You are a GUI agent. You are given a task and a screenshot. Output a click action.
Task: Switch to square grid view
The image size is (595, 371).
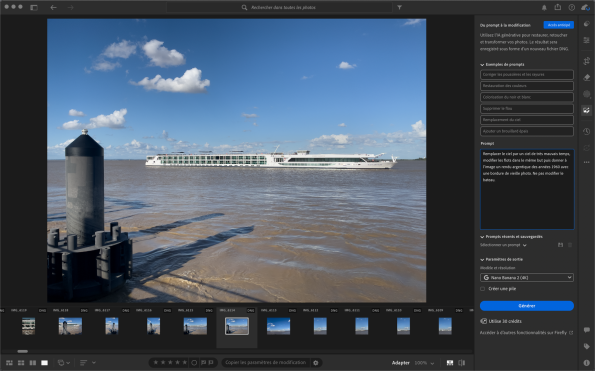[21, 363]
